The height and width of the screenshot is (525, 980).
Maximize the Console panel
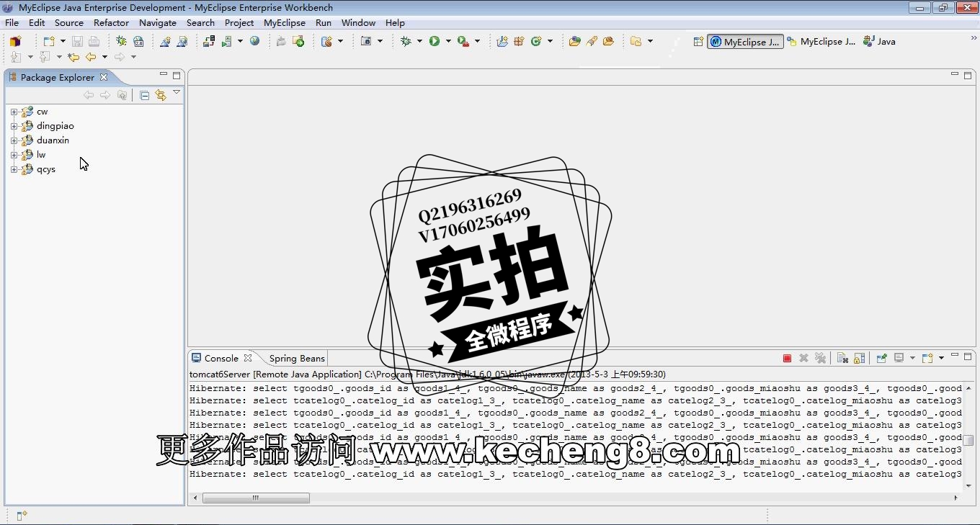pos(968,356)
